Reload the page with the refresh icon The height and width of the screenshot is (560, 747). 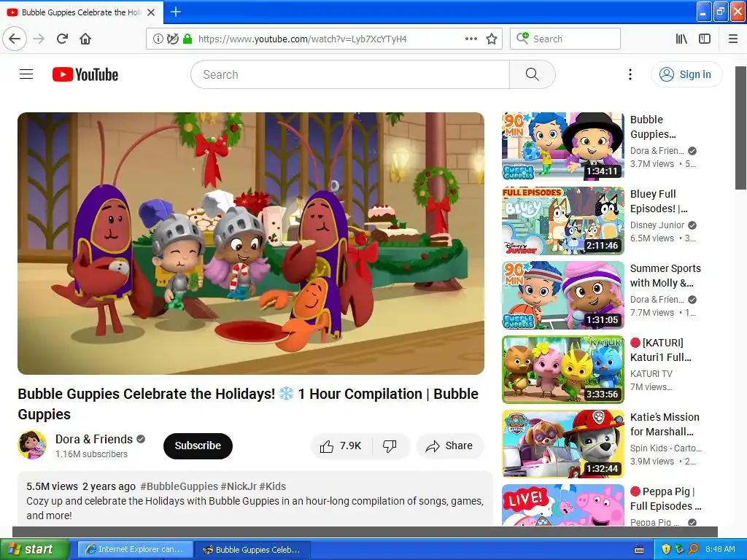[62, 39]
